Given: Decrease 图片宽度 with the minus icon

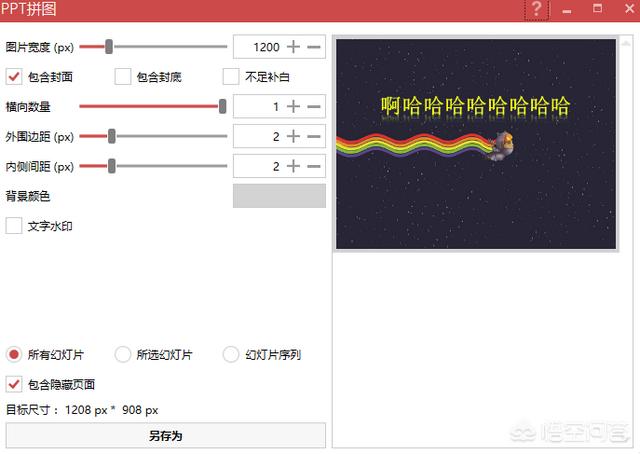Looking at the screenshot, I should (314, 47).
